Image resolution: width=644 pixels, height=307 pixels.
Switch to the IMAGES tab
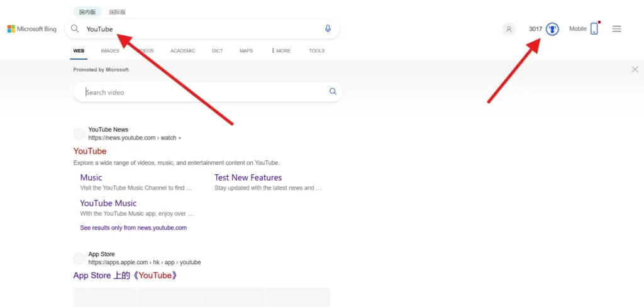[110, 50]
